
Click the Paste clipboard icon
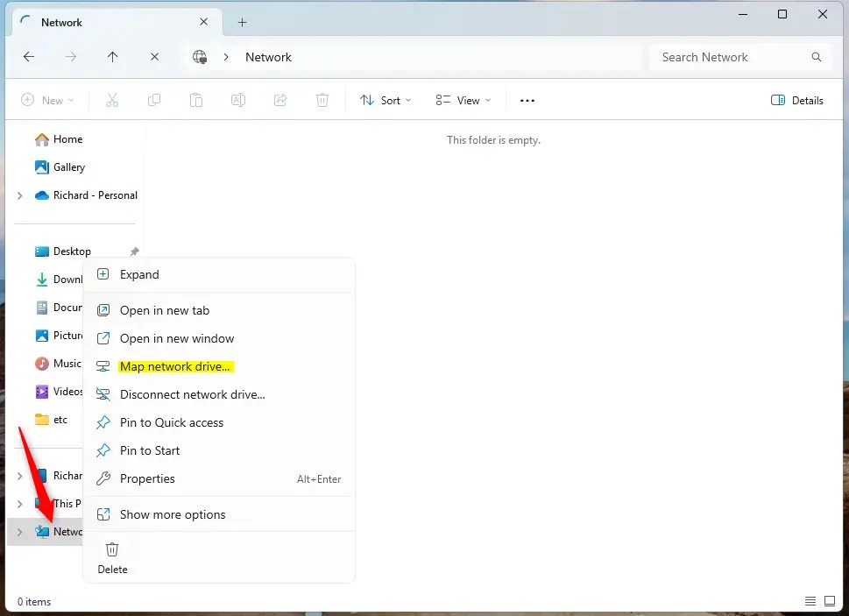[x=196, y=100]
